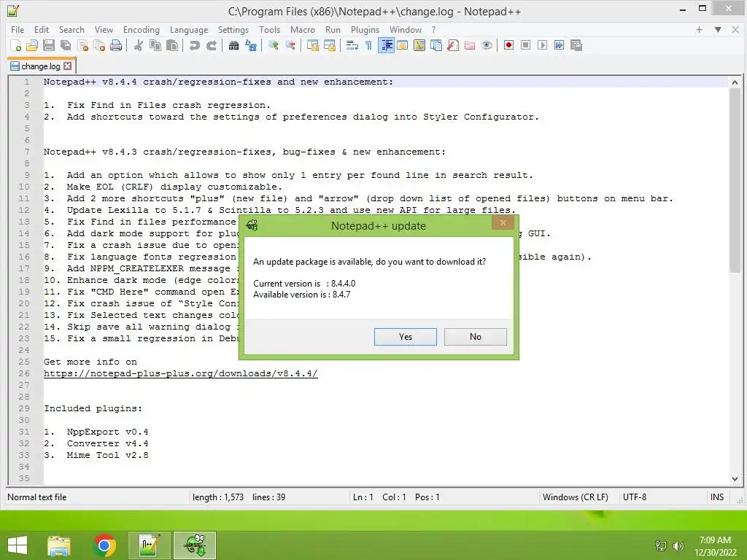This screenshot has width=747, height=560.
Task: Click the Notepad++ updater chameleon taskbar icon
Action: [x=195, y=545]
